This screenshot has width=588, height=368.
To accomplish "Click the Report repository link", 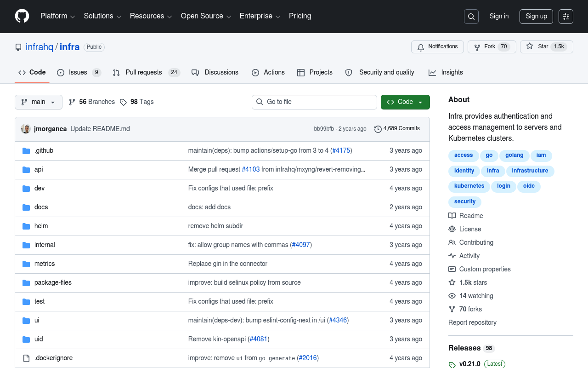I will [472, 322].
